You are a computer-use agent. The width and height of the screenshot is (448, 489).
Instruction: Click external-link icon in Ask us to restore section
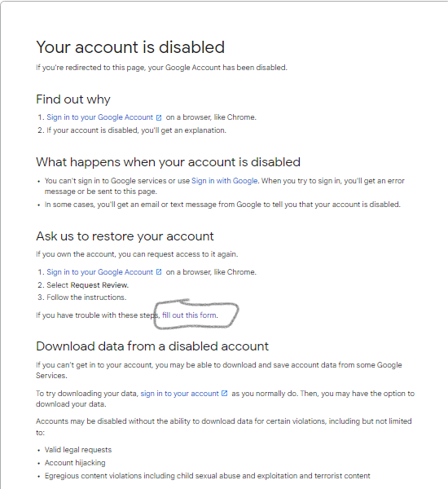pyautogui.click(x=159, y=272)
